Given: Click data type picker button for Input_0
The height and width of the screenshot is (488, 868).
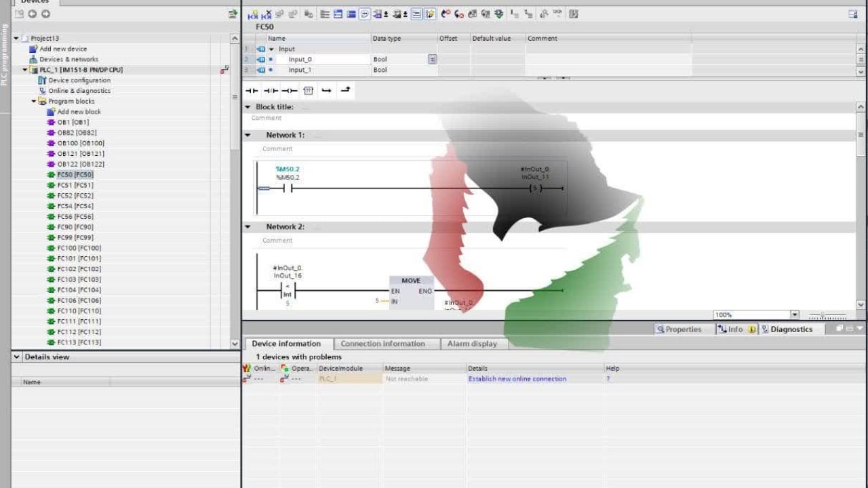Looking at the screenshot, I should point(432,59).
